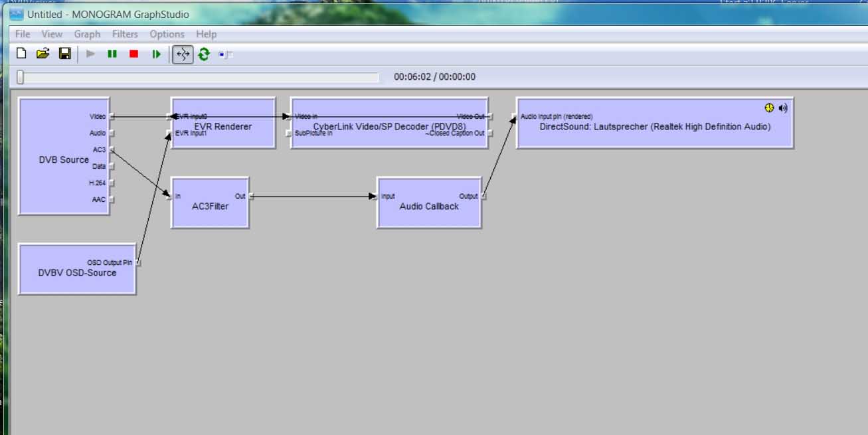
Task: Toggle the direct connect mode button
Action: [x=183, y=54]
